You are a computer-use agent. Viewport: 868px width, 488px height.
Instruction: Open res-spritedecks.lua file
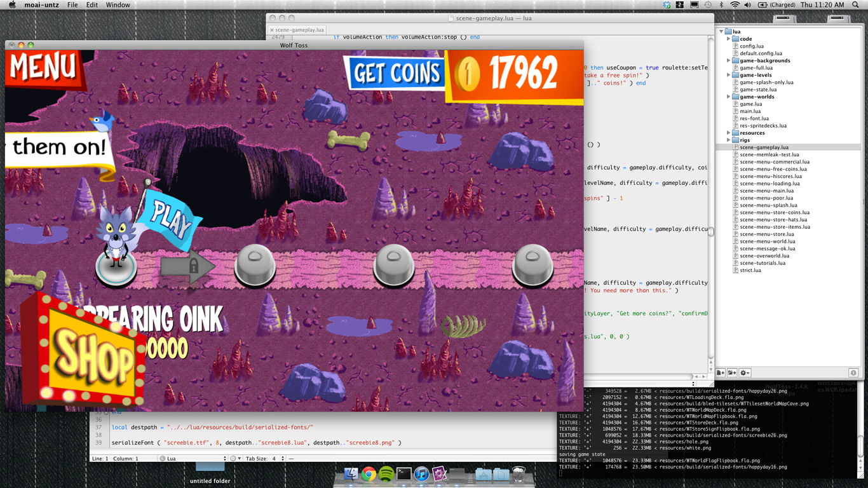point(763,126)
